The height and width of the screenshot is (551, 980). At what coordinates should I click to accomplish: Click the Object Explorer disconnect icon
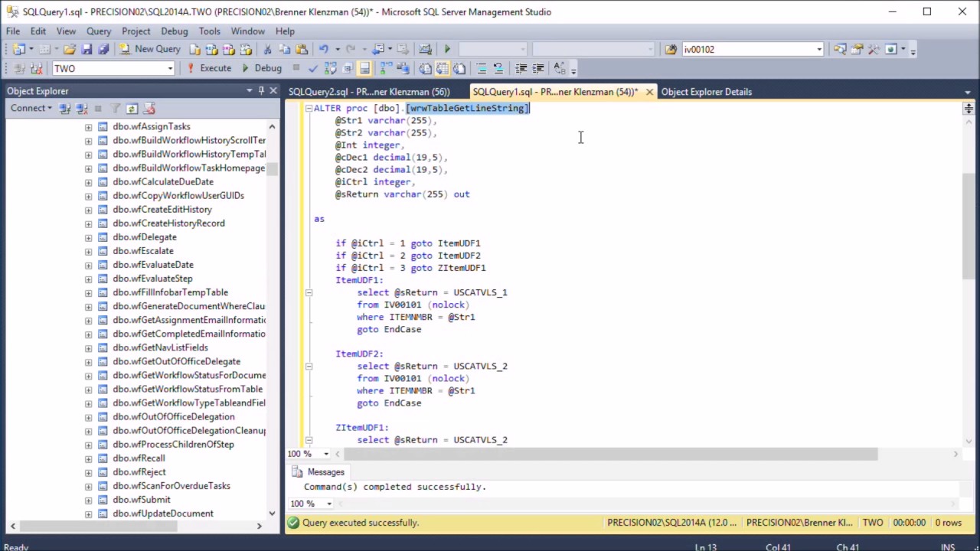click(x=82, y=108)
